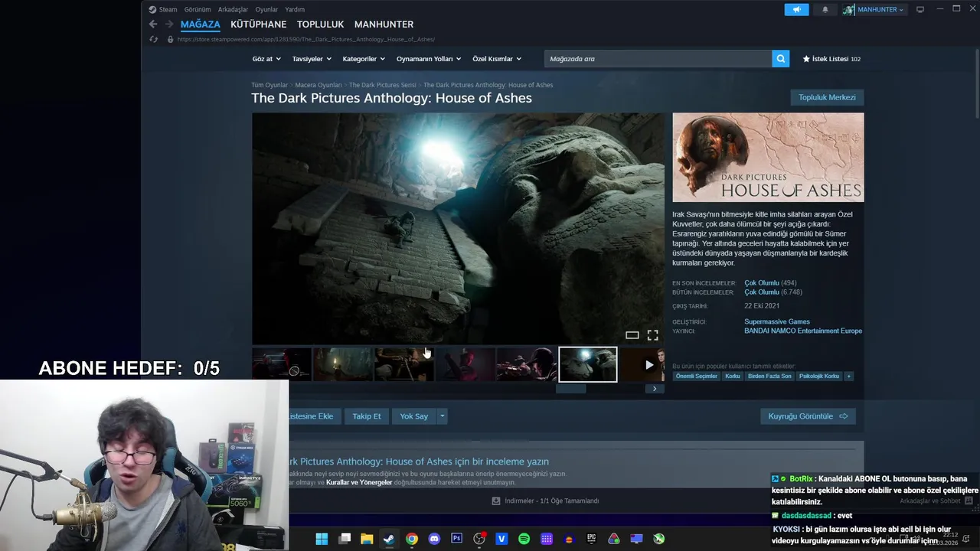Viewport: 980px width, 551px height.
Task: Go back with the left arrow
Action: (x=153, y=24)
